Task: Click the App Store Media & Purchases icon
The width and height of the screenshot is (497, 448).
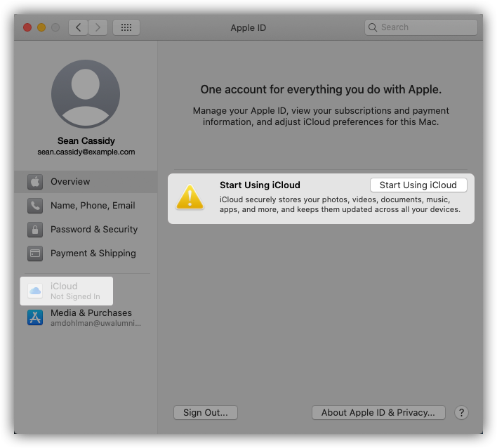Action: tap(35, 317)
